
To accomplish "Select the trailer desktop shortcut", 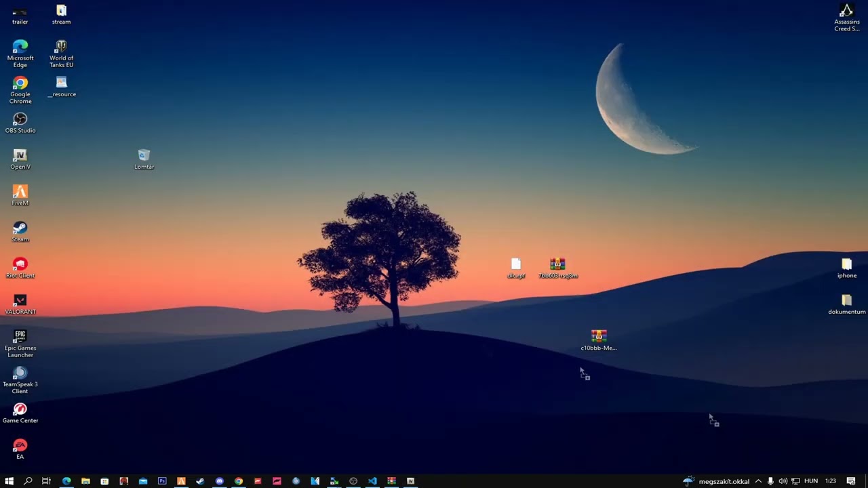I will pos(20,15).
